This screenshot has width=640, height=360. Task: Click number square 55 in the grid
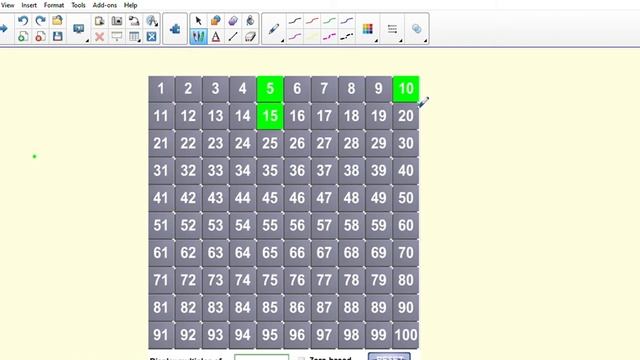(x=270, y=225)
